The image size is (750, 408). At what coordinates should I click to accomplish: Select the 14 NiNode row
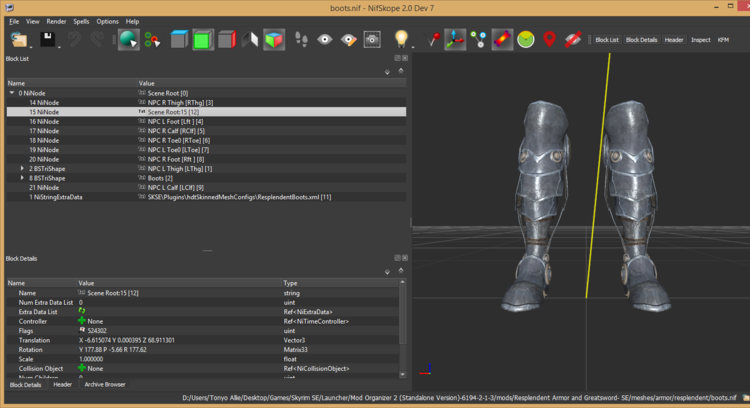tap(206, 102)
